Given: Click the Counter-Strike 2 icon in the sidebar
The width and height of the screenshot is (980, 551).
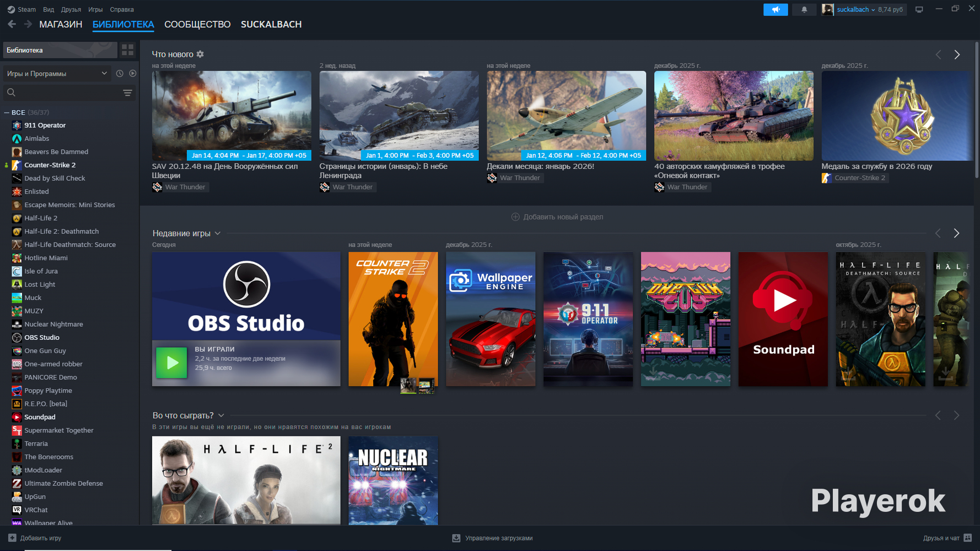Looking at the screenshot, I should coord(17,165).
